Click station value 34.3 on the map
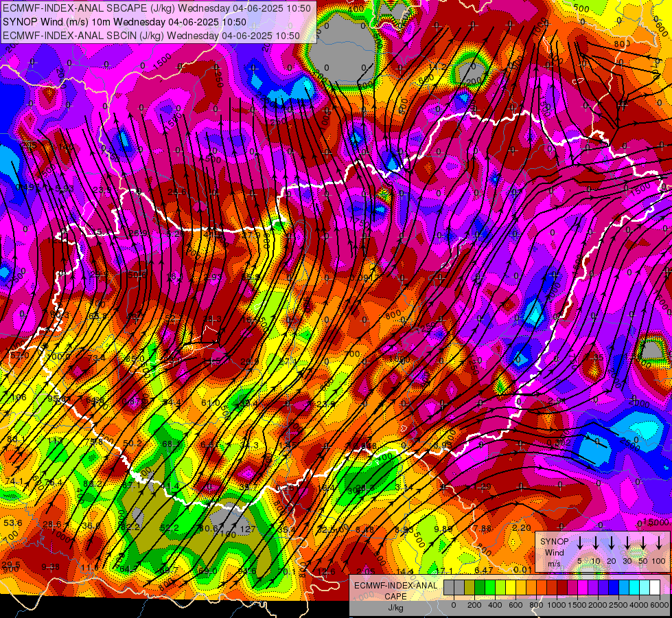672x618 pixels. (x=249, y=446)
